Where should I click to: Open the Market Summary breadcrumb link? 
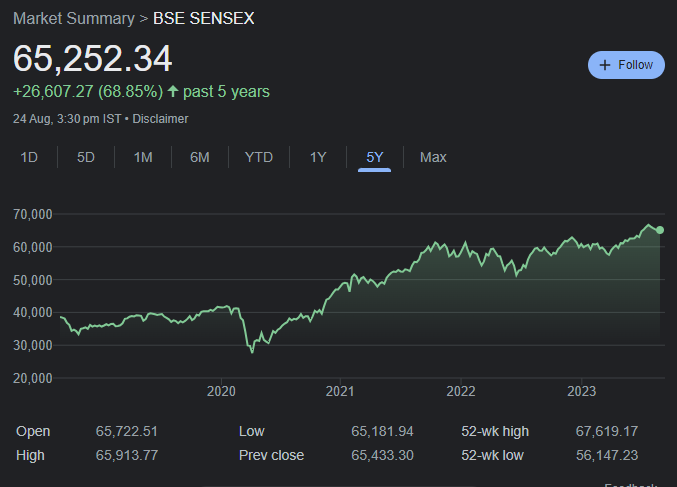click(x=74, y=19)
